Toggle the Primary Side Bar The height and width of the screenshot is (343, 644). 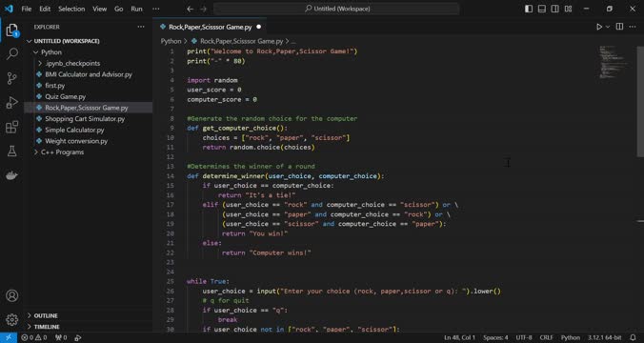click(529, 9)
